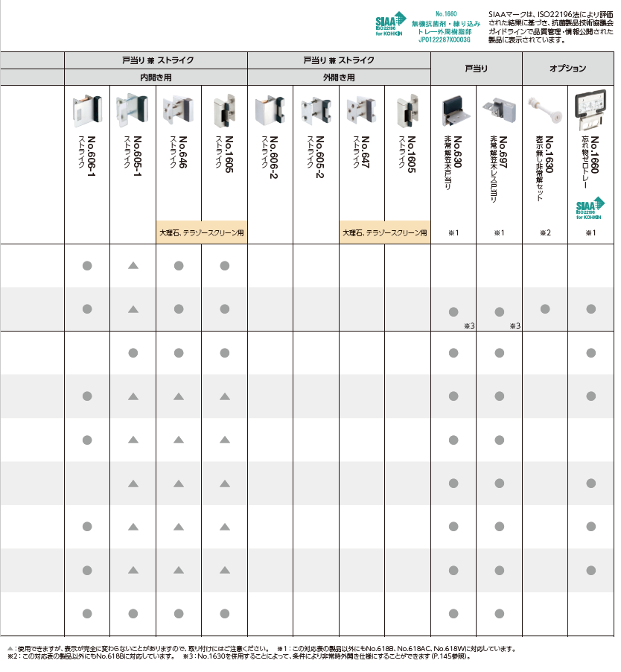Click the オプション column header
Viewport: 621px width, 672px height.
[567, 69]
